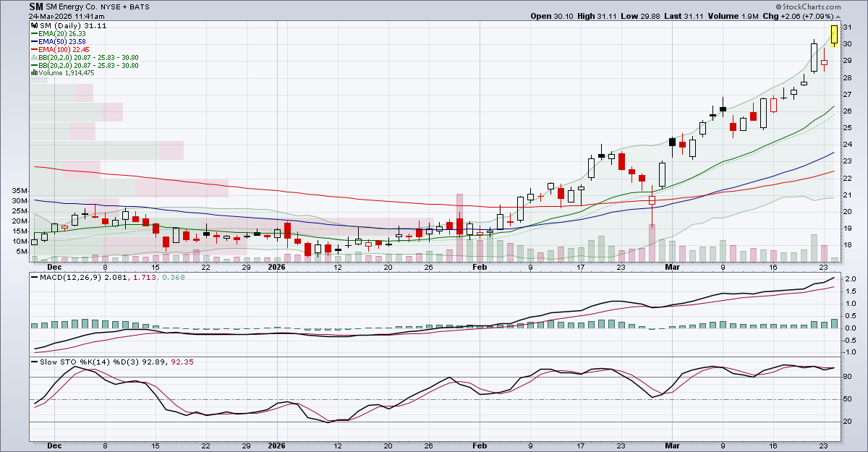The height and width of the screenshot is (452, 868).
Task: Click the 31 price axis label
Action: [x=848, y=27]
